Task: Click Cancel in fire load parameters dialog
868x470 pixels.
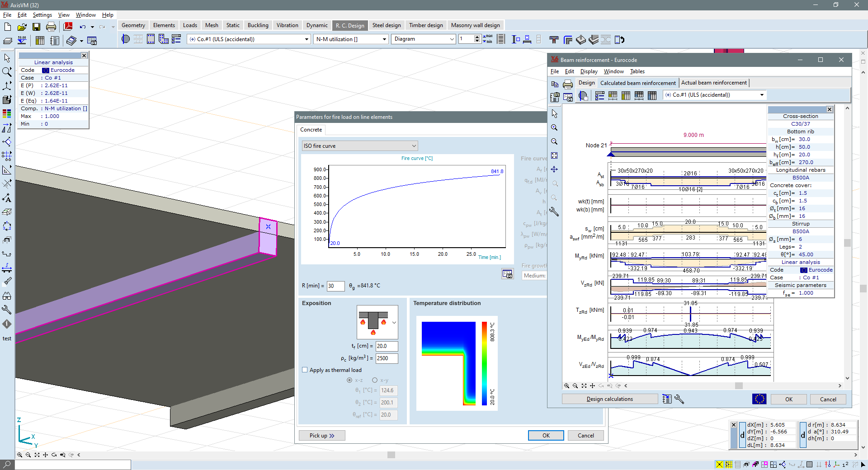Action: point(586,436)
